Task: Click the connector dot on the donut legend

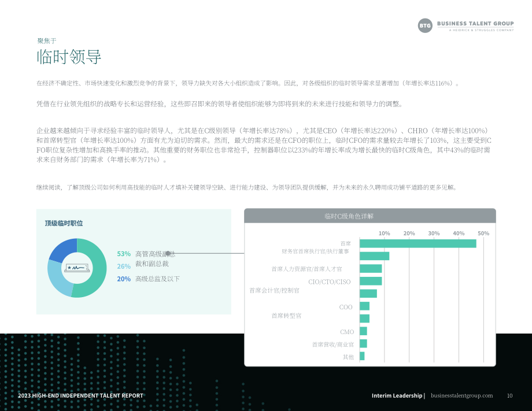Action: 168,253
